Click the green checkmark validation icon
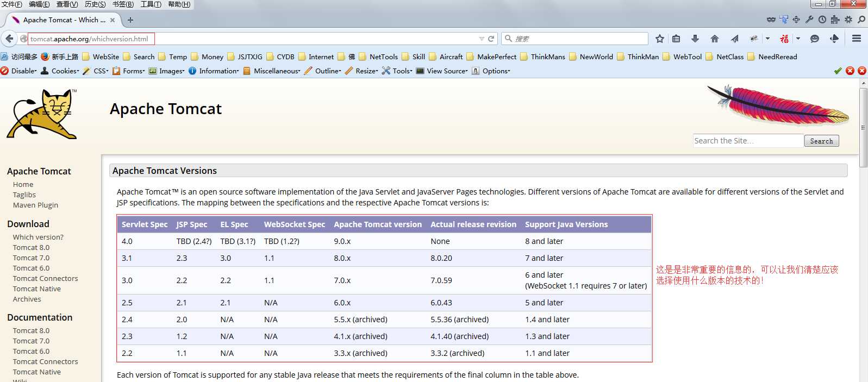This screenshot has width=868, height=382. (838, 71)
